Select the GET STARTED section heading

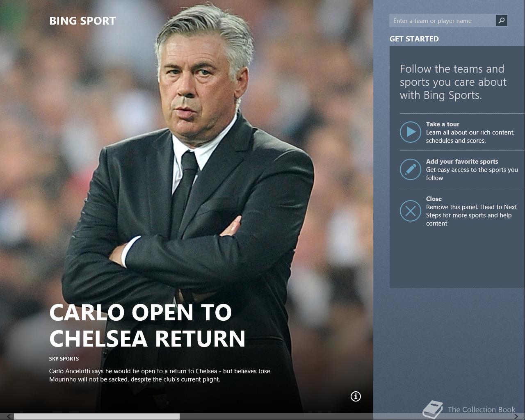[414, 39]
